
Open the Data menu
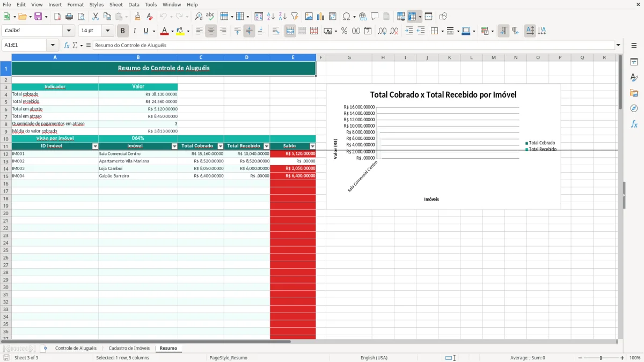[134, 4]
